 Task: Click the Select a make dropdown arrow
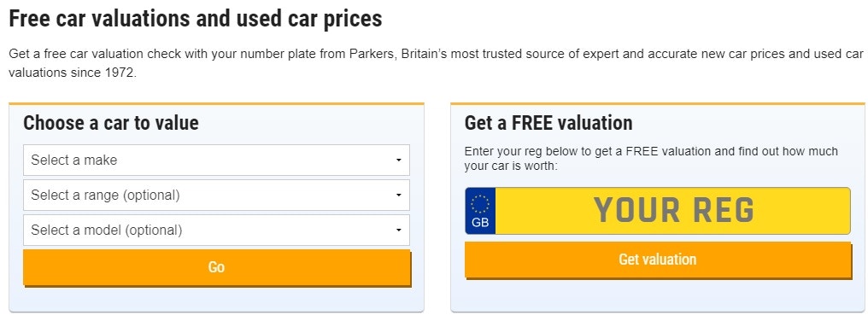point(399,160)
